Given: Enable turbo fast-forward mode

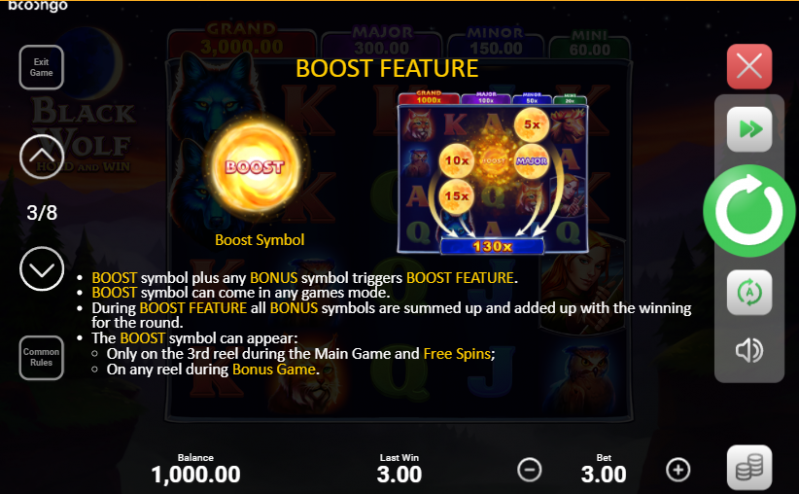Looking at the screenshot, I should [x=749, y=129].
